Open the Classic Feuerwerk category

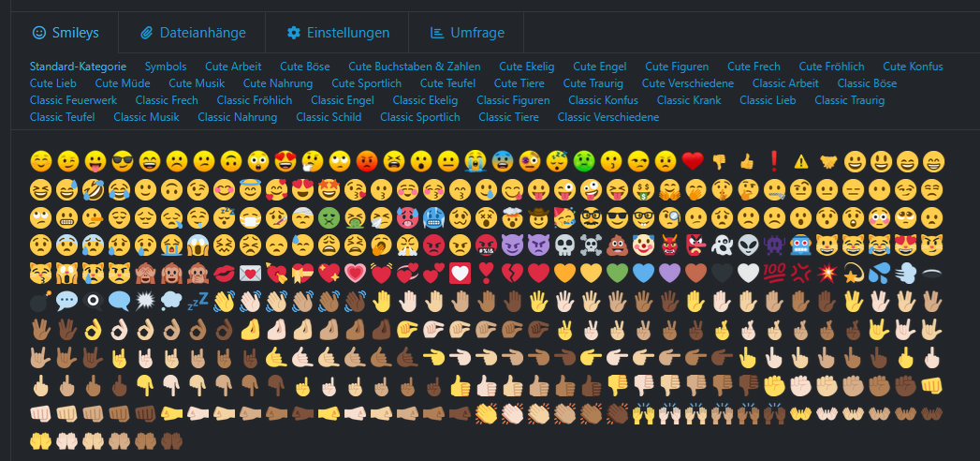(73, 100)
